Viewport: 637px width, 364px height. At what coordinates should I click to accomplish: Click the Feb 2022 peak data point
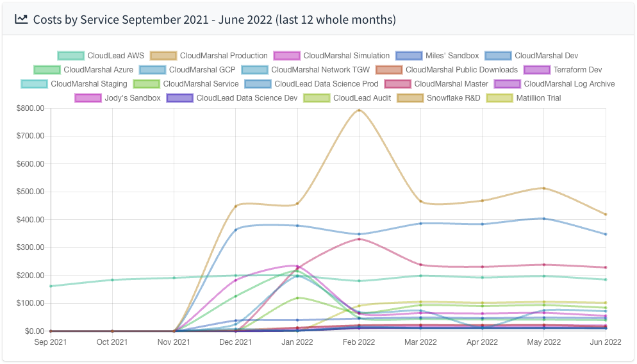(x=359, y=110)
